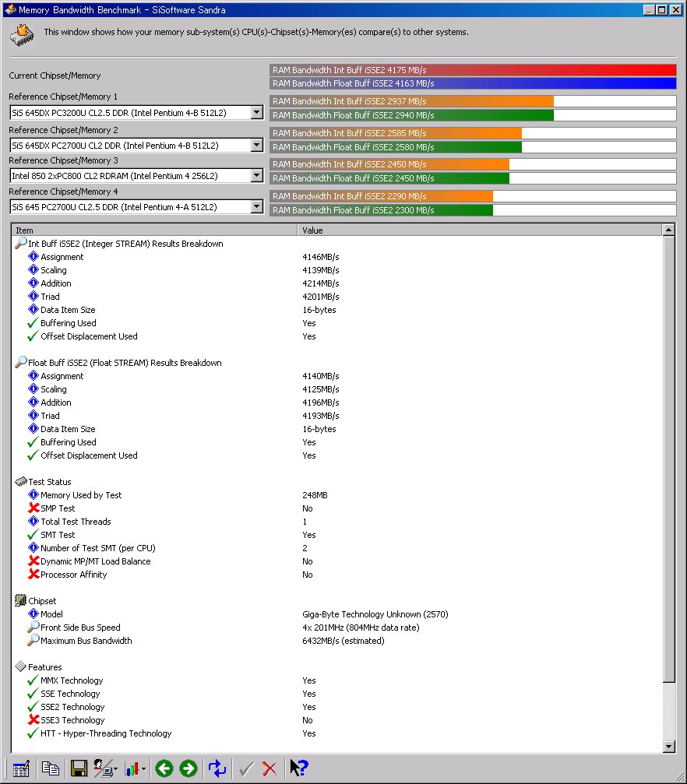Click the Intel 850 2xPC800 CL2 RDRAM combo box

point(136,175)
